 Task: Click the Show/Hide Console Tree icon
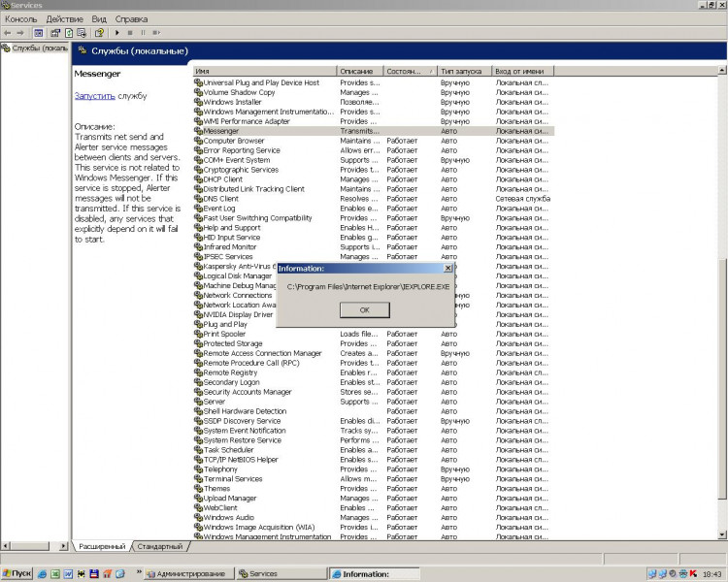click(39, 32)
